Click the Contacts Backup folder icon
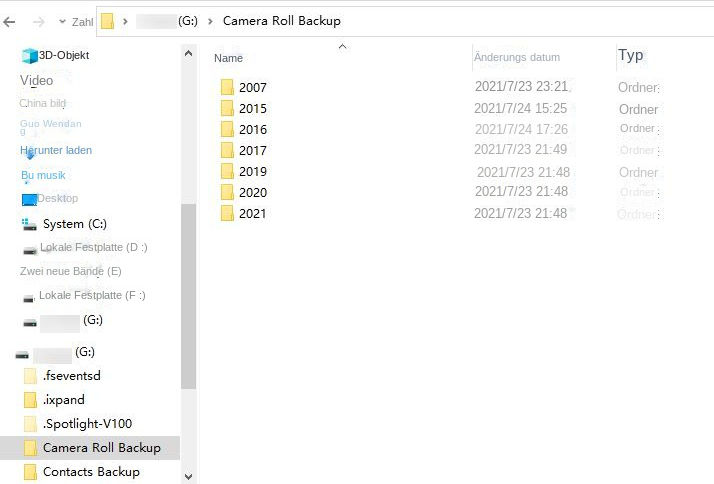 tap(30, 472)
